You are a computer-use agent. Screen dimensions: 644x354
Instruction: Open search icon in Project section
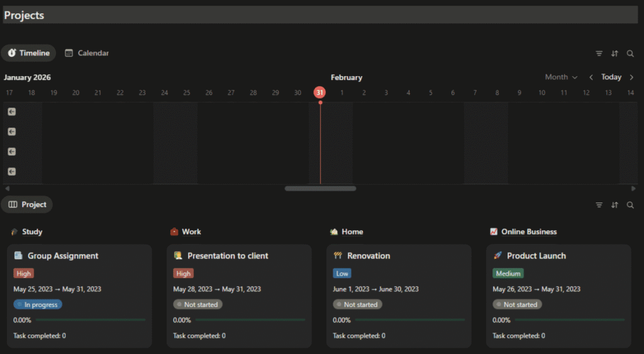pyautogui.click(x=630, y=205)
